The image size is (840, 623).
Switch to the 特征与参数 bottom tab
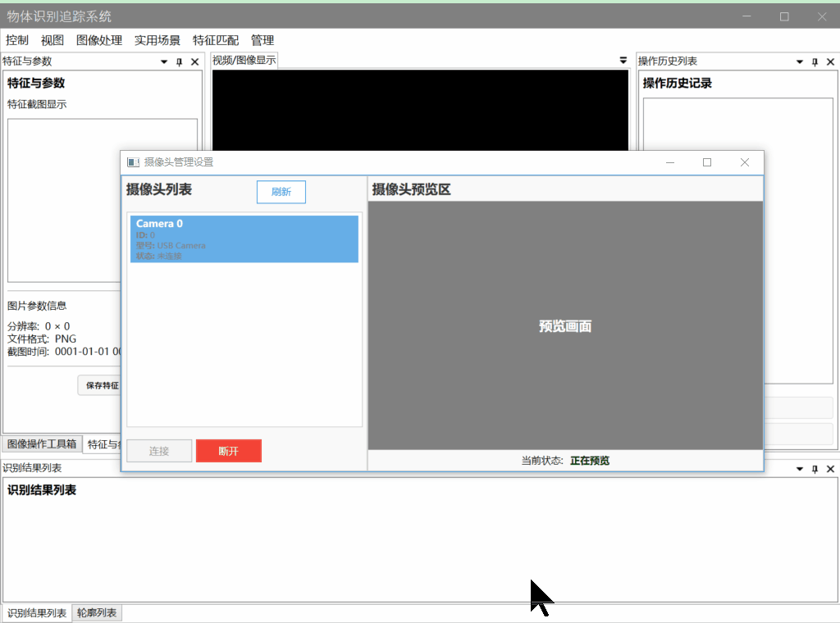coord(103,443)
